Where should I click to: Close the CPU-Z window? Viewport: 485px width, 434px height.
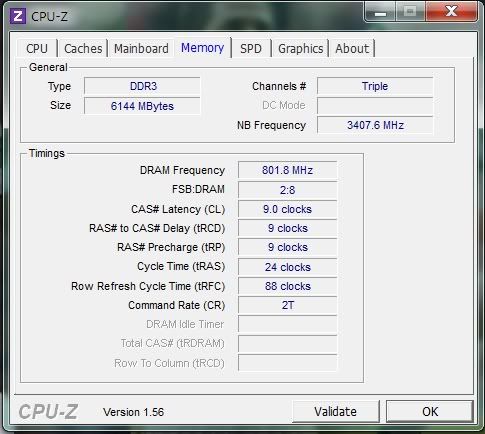[x=451, y=12]
